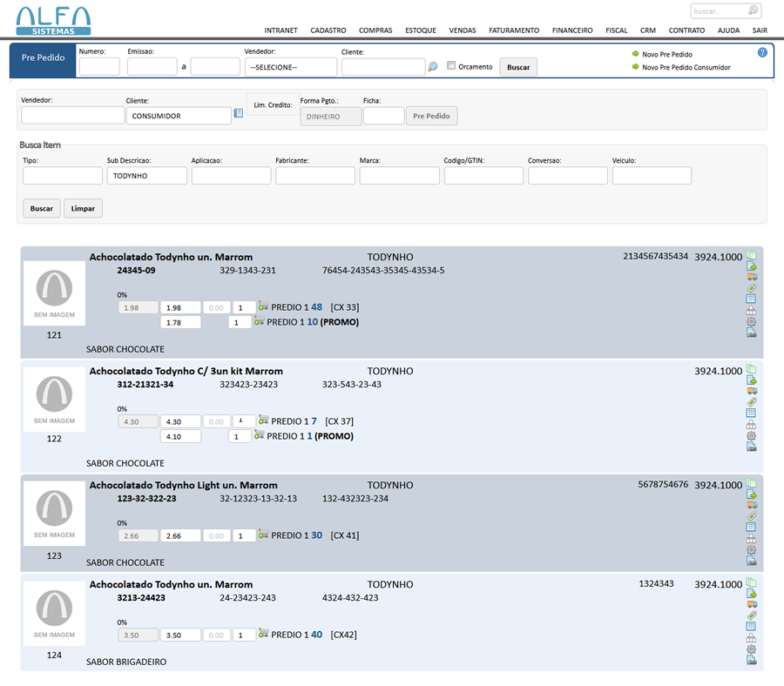Click the Achocolatado Todynho Light un. Marrom title

point(184,485)
